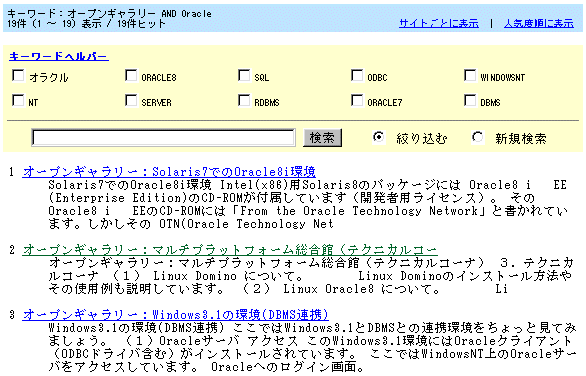Viewport: 586px width, 376px height.
Task: Open result 3 Windows3.1の環境(DBMS連携) link
Action: tap(175, 315)
